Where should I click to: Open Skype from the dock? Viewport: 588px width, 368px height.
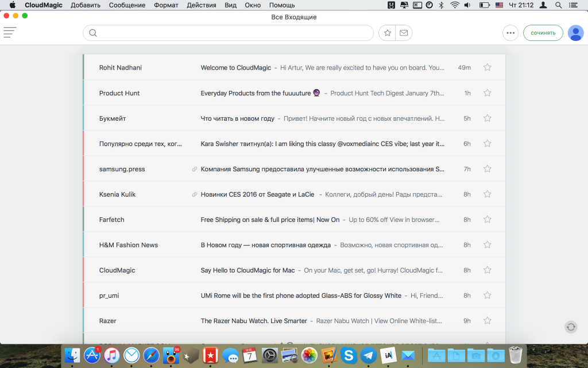pos(349,355)
